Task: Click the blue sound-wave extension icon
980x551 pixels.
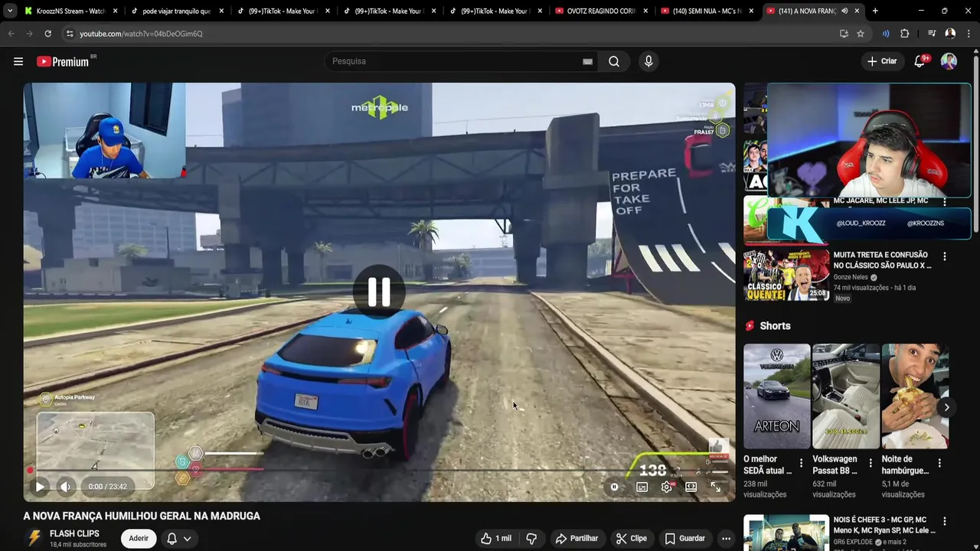Action: point(886,34)
